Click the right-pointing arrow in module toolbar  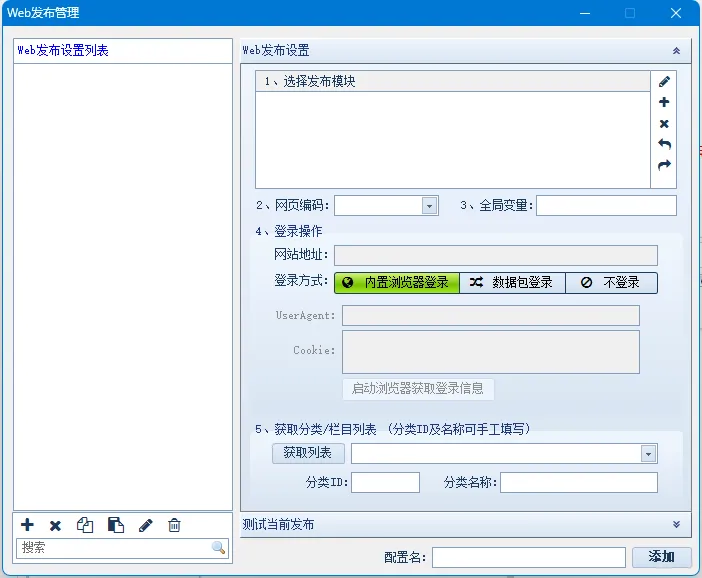(x=664, y=166)
